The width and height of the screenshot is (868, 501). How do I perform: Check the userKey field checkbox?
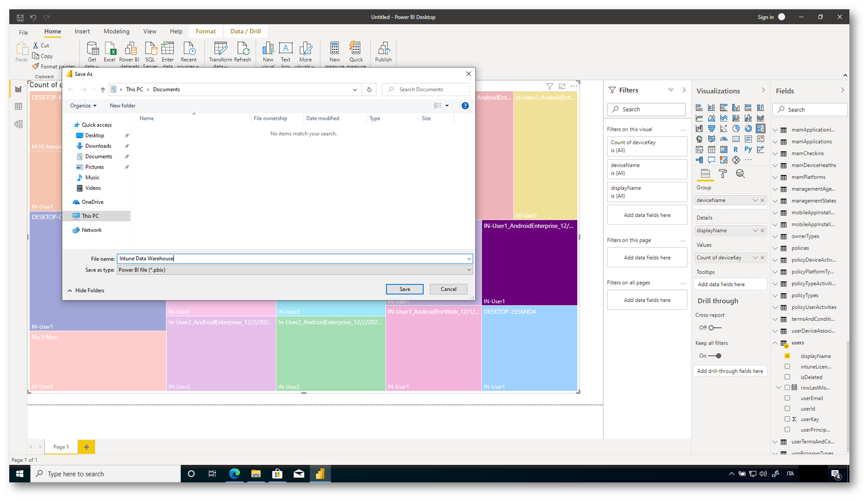787,419
